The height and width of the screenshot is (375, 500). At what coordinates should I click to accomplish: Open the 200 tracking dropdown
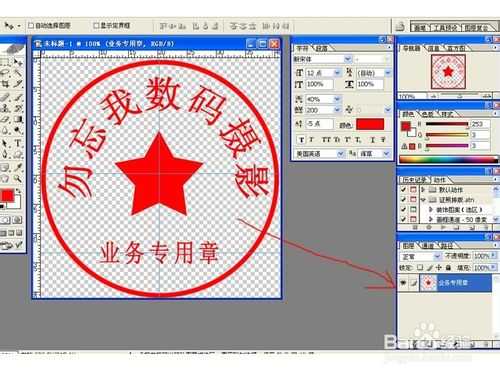[337, 110]
